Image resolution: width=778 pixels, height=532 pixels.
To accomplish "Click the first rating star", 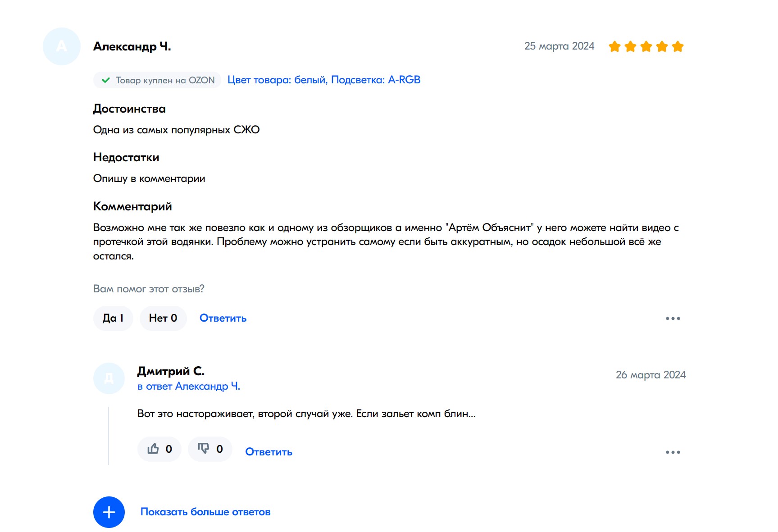I will pyautogui.click(x=614, y=47).
